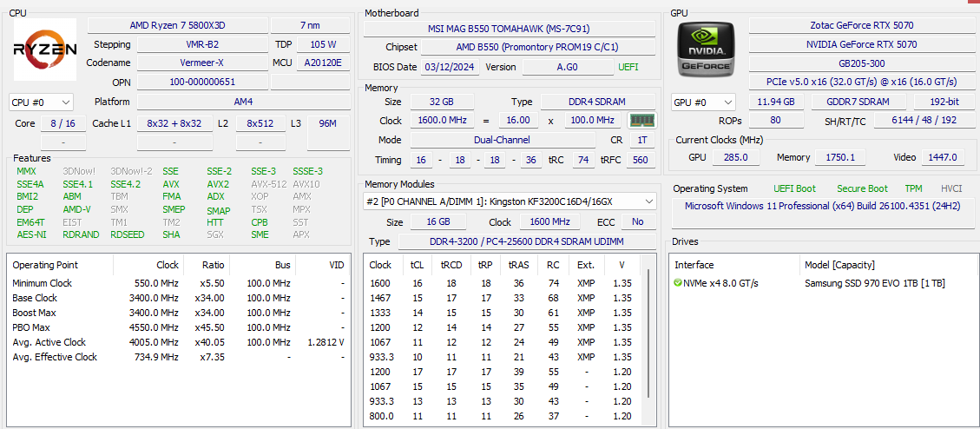Click the memory timings table scrollbar

point(648,333)
